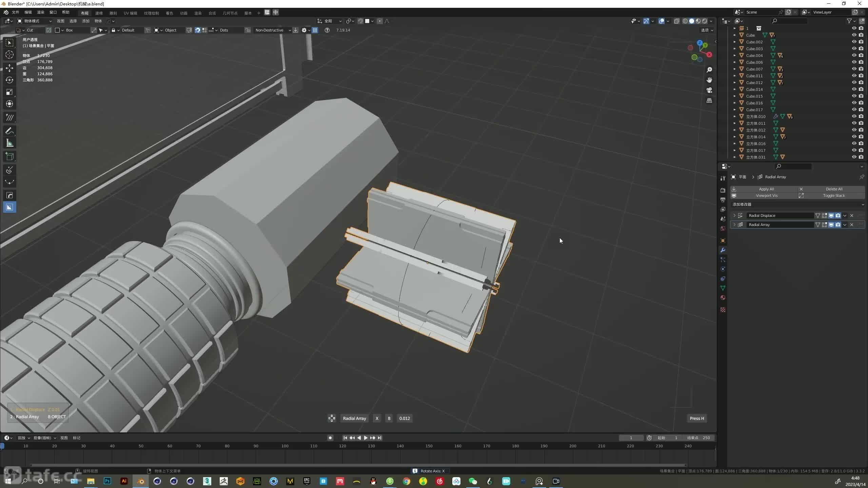Toggle camera view icon

tap(709, 90)
